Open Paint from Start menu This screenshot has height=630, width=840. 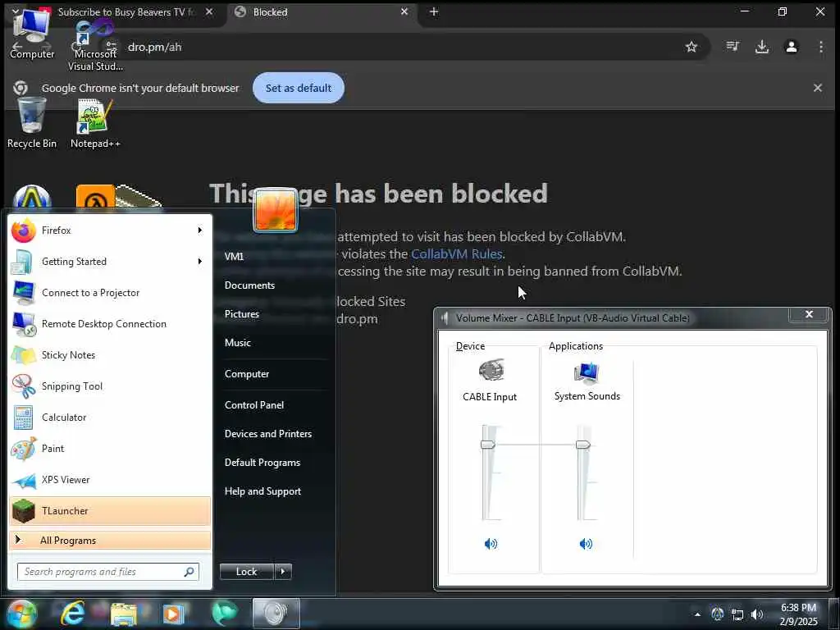(110, 449)
